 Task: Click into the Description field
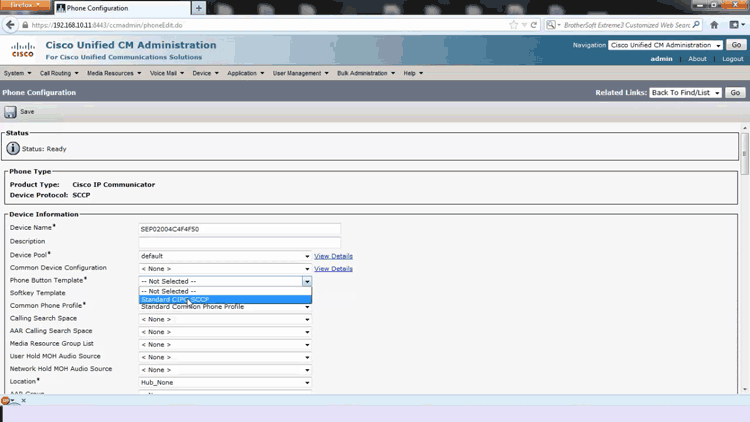(x=240, y=242)
